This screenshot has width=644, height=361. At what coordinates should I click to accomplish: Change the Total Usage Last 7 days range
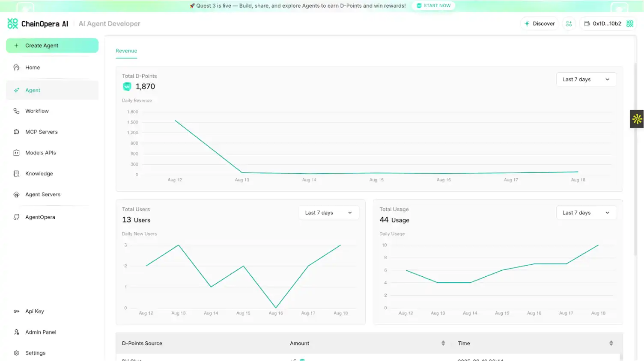[586, 213]
